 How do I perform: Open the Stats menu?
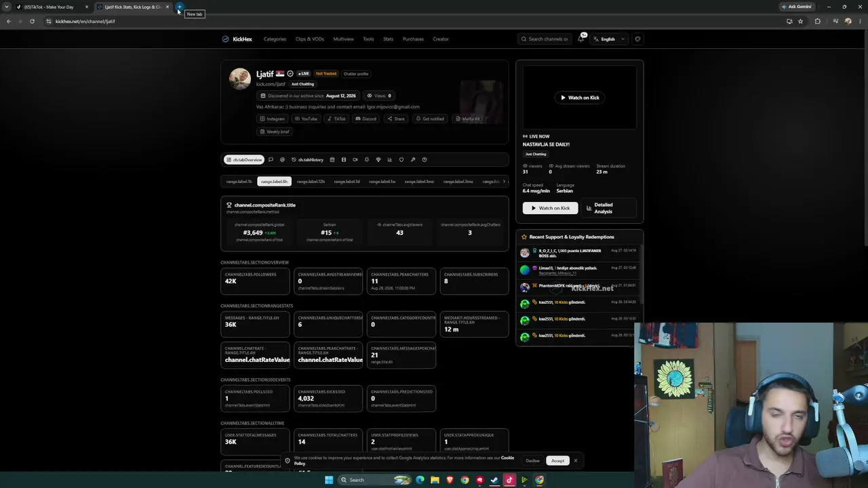[x=388, y=39]
